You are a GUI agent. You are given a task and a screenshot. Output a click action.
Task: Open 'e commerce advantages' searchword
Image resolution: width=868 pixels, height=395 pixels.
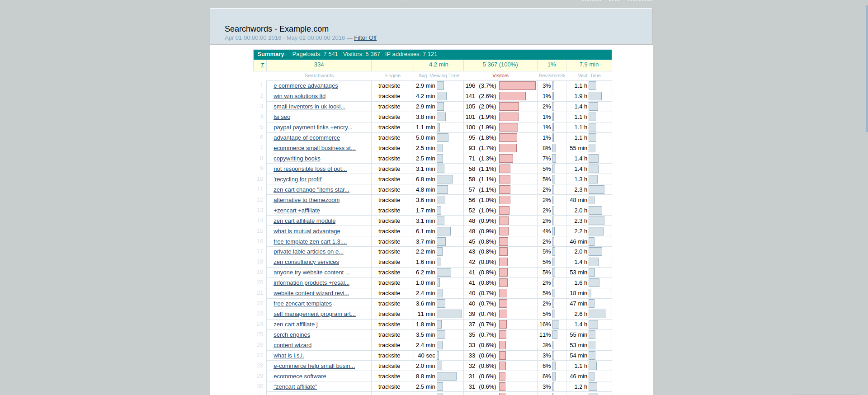306,86
